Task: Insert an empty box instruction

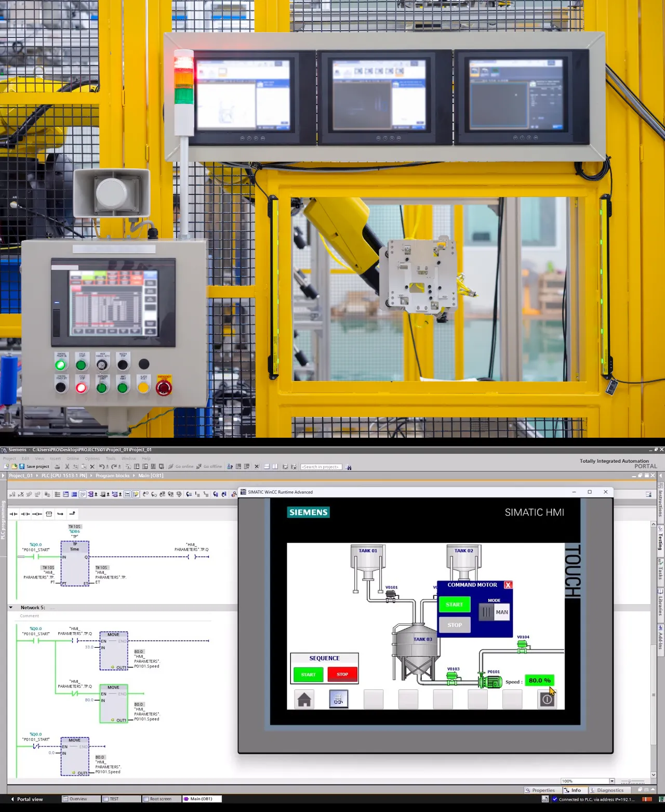Action: click(49, 514)
